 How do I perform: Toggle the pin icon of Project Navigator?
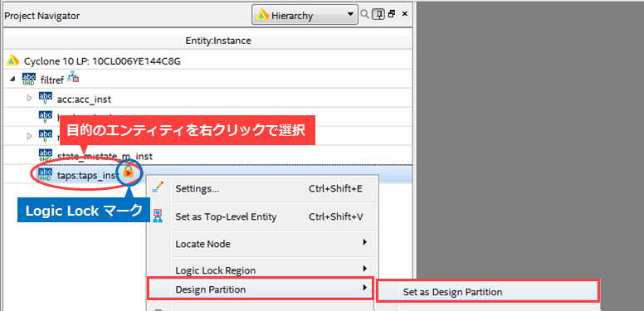(378, 14)
